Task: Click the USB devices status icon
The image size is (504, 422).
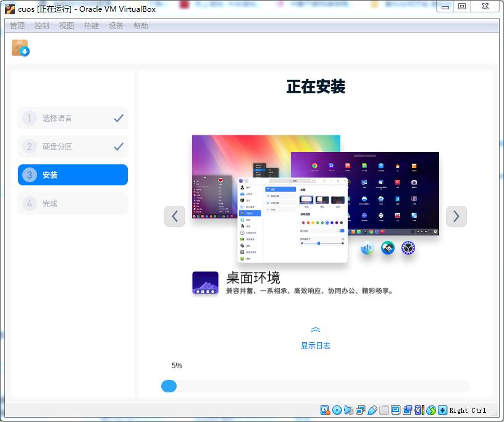Action: [x=372, y=410]
